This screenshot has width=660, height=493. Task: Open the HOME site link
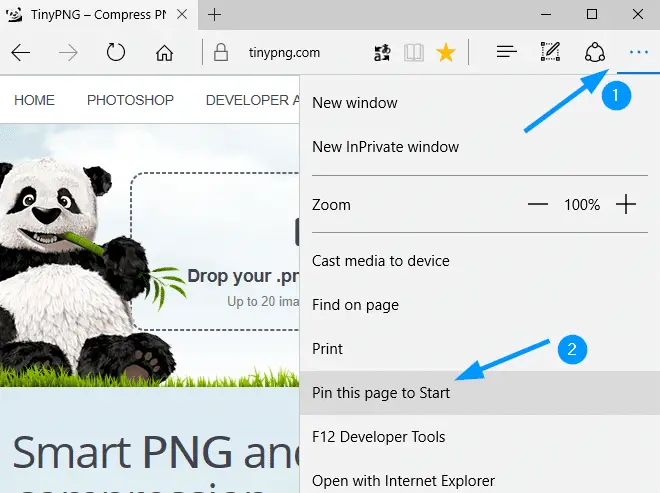[x=35, y=100]
